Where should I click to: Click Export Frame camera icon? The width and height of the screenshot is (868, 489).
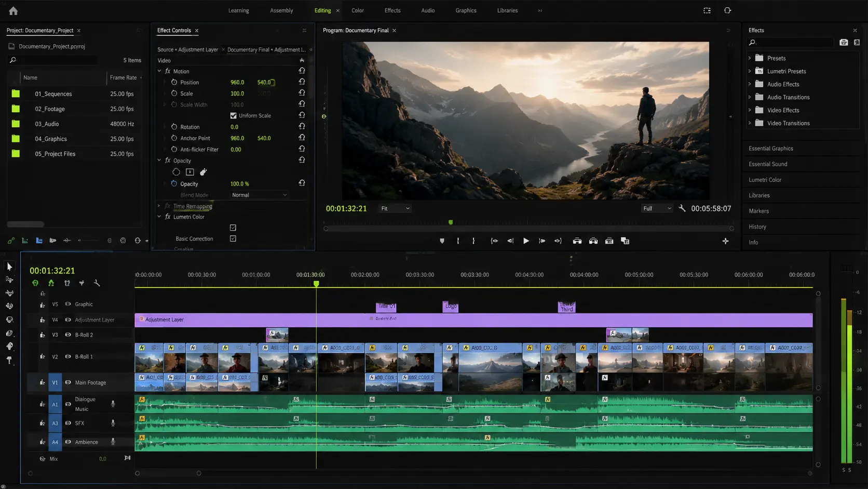[609, 241]
